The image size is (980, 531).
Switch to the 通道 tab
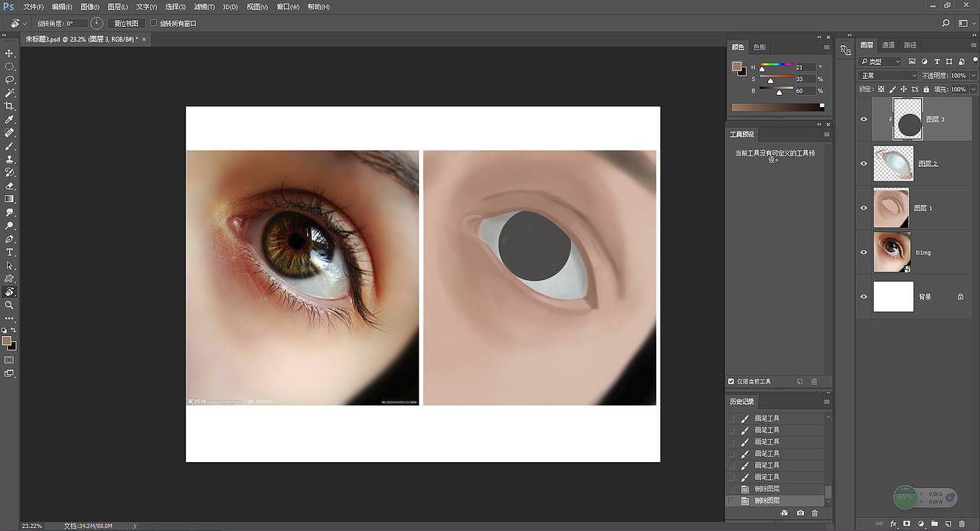tap(888, 45)
